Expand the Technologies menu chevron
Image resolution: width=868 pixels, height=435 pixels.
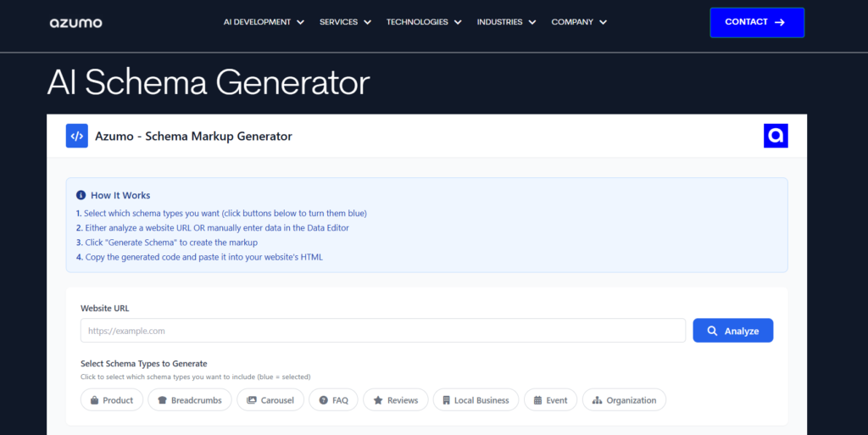click(x=458, y=23)
